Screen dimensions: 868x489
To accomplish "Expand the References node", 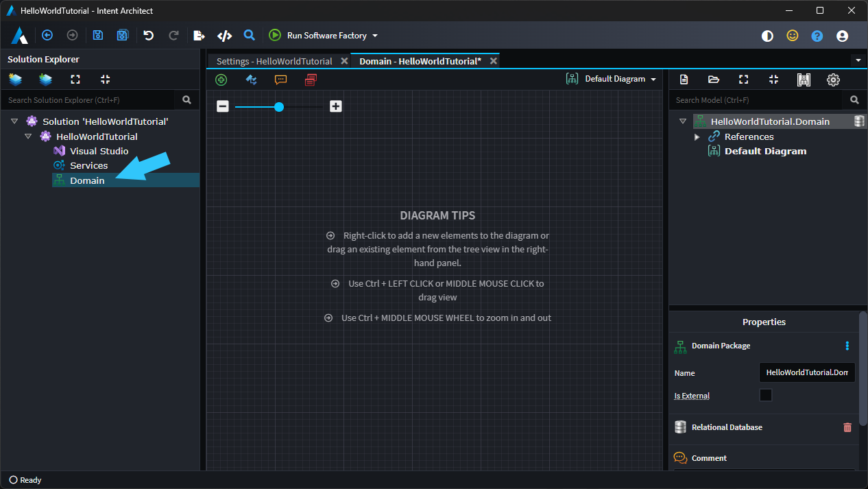I will (697, 136).
